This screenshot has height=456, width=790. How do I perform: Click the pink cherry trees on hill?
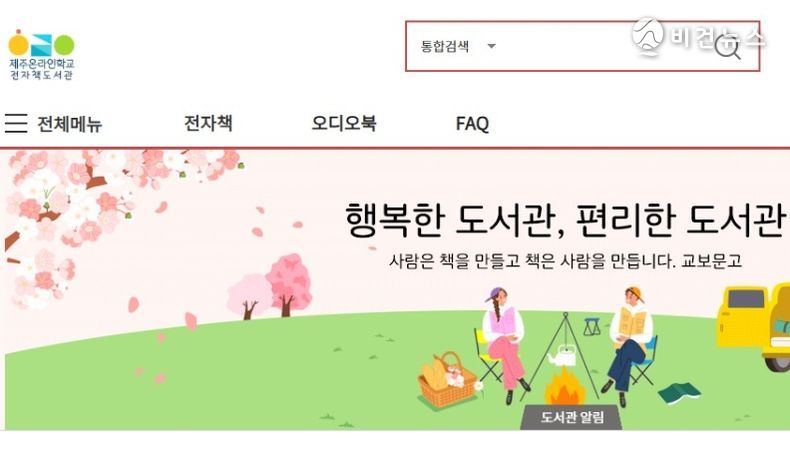point(270,286)
